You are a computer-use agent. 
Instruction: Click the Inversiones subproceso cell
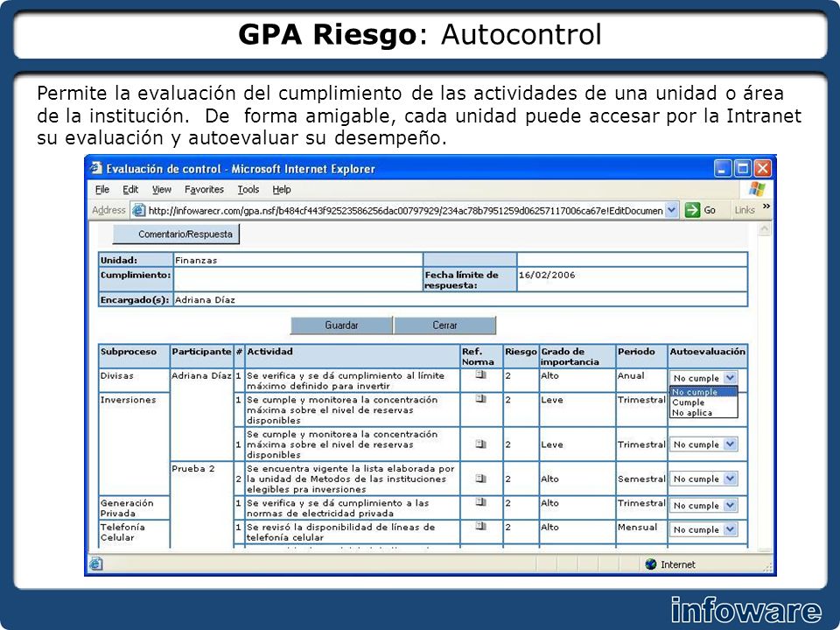point(134,444)
